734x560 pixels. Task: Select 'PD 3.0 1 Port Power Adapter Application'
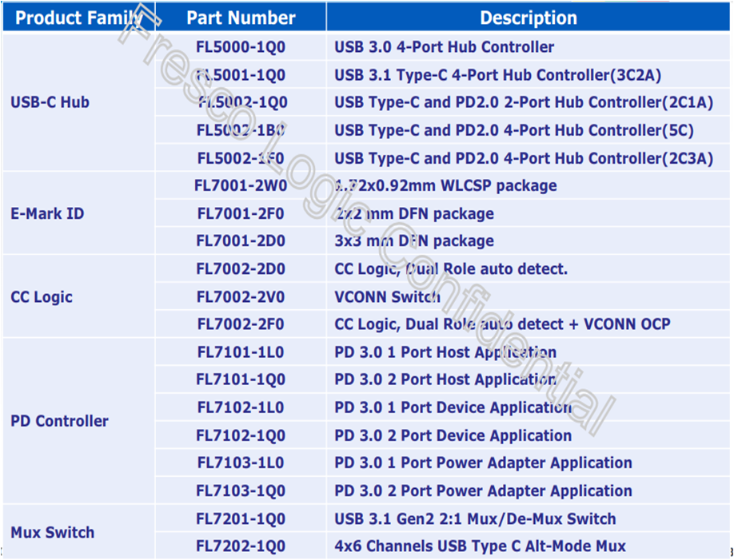click(x=483, y=463)
